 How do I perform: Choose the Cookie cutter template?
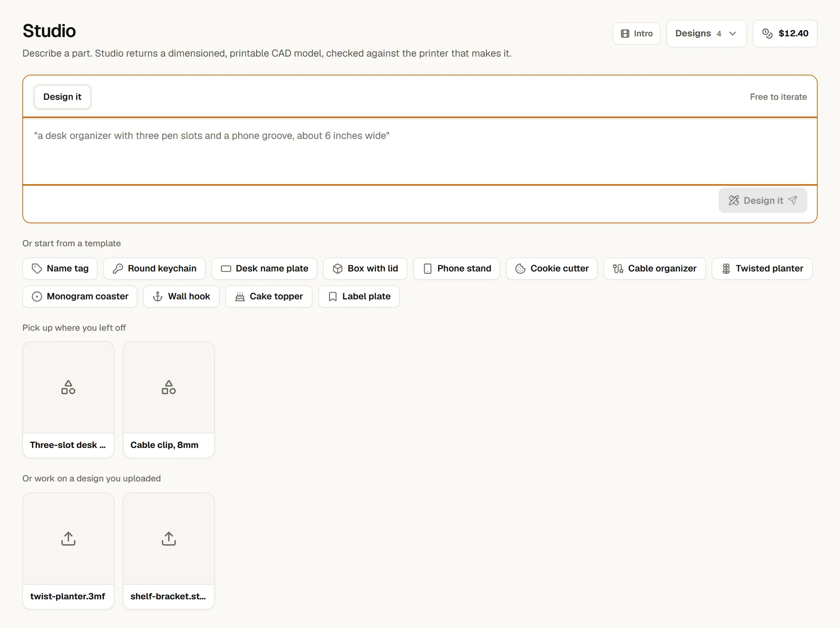(x=552, y=269)
